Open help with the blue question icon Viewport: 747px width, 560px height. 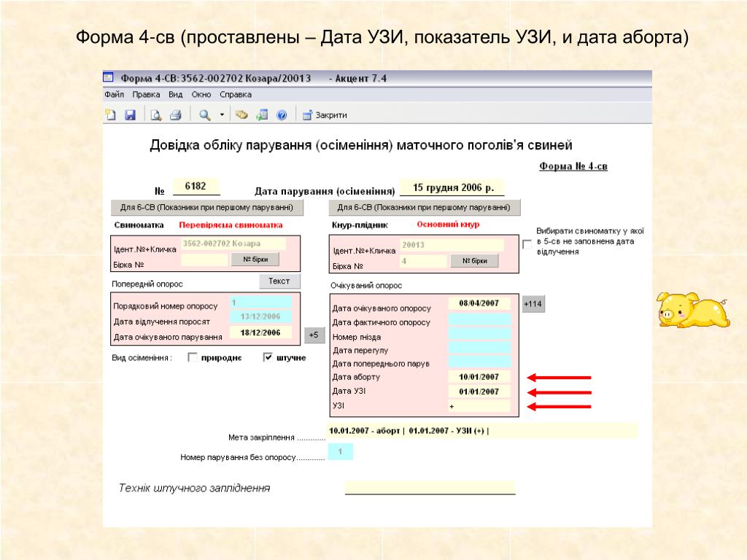coord(282,114)
